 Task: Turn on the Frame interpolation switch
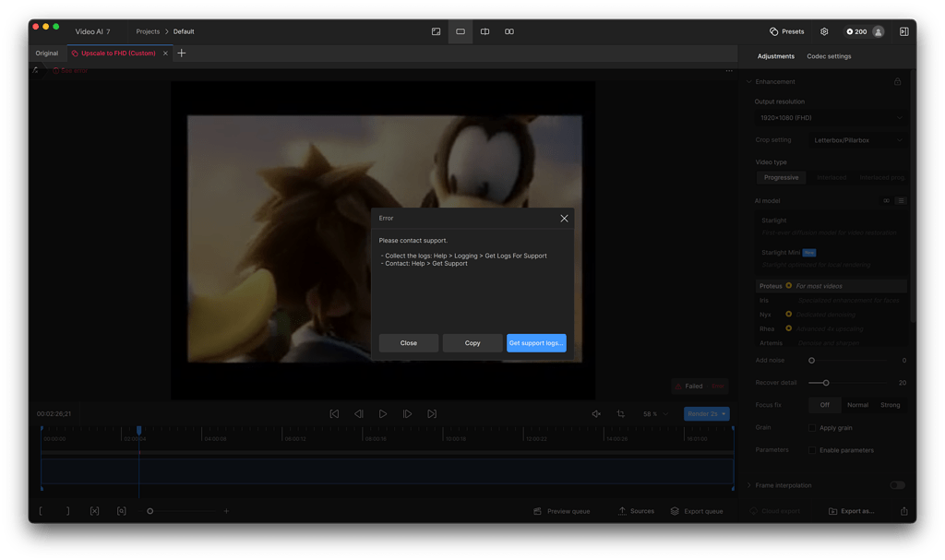pyautogui.click(x=897, y=485)
